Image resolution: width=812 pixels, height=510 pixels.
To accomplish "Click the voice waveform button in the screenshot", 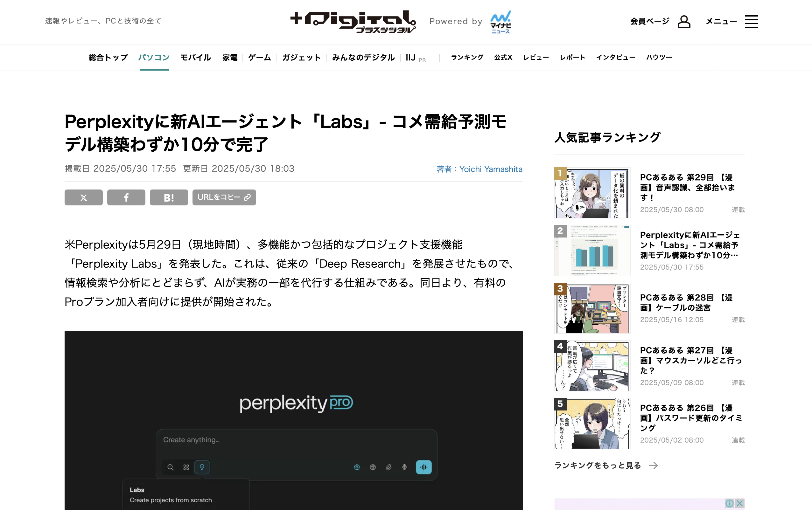I will 423,467.
